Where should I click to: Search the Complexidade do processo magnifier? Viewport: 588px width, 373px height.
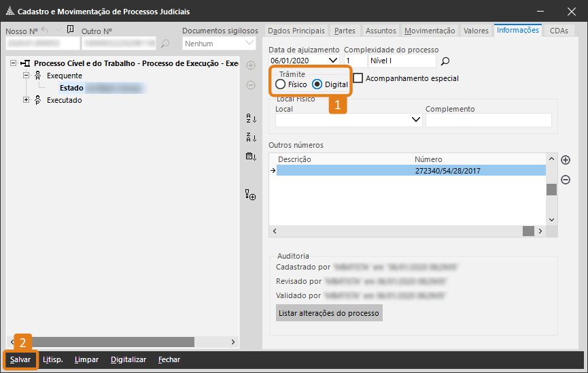(x=445, y=61)
